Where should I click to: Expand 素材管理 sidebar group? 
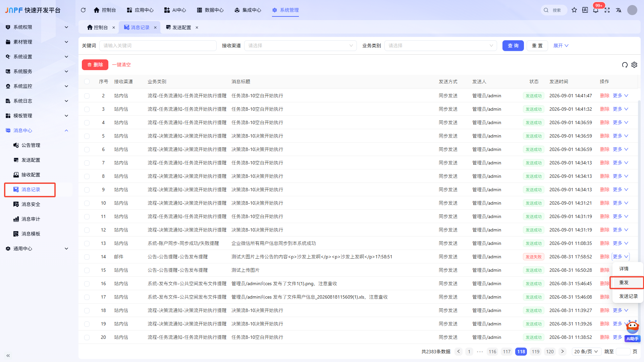coord(38,42)
